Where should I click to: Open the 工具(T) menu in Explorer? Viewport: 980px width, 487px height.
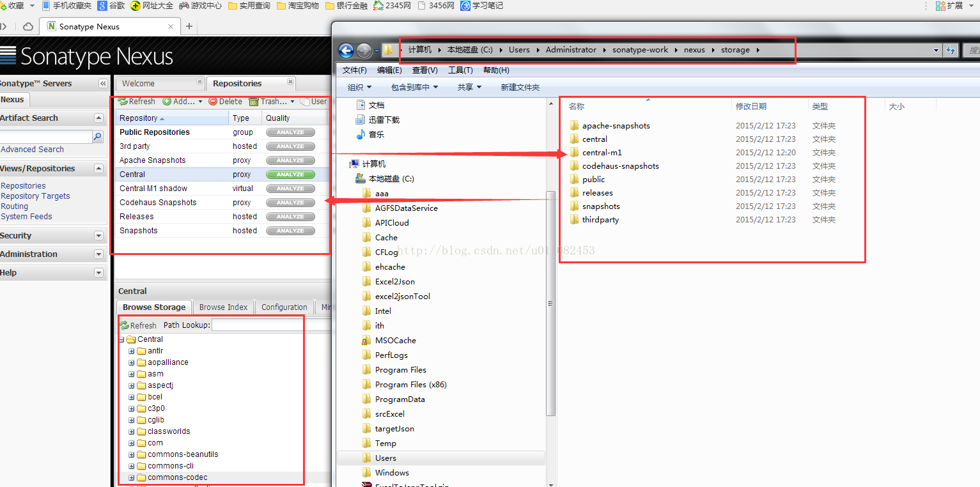coord(460,70)
